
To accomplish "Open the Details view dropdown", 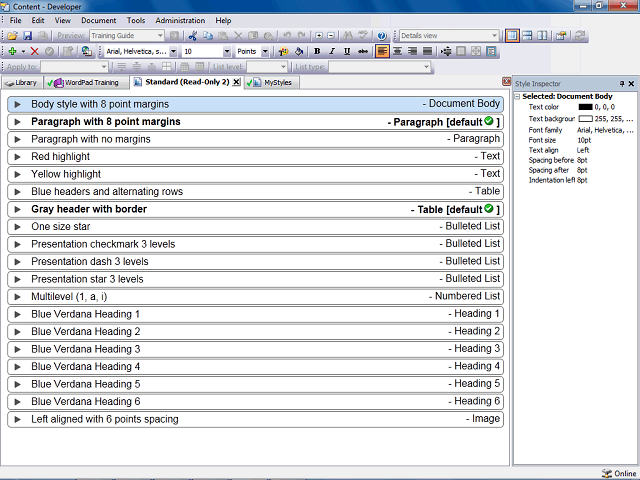I will (494, 36).
